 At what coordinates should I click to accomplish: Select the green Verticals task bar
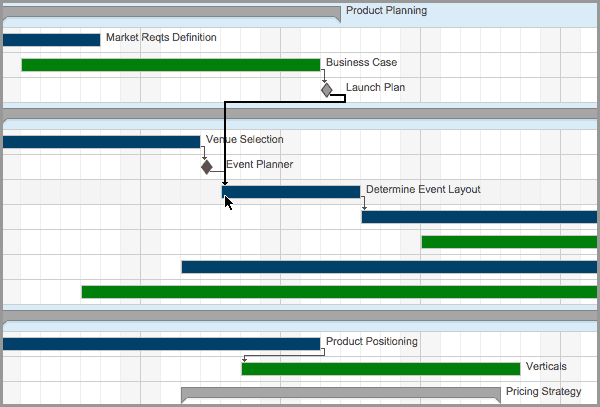coord(380,369)
